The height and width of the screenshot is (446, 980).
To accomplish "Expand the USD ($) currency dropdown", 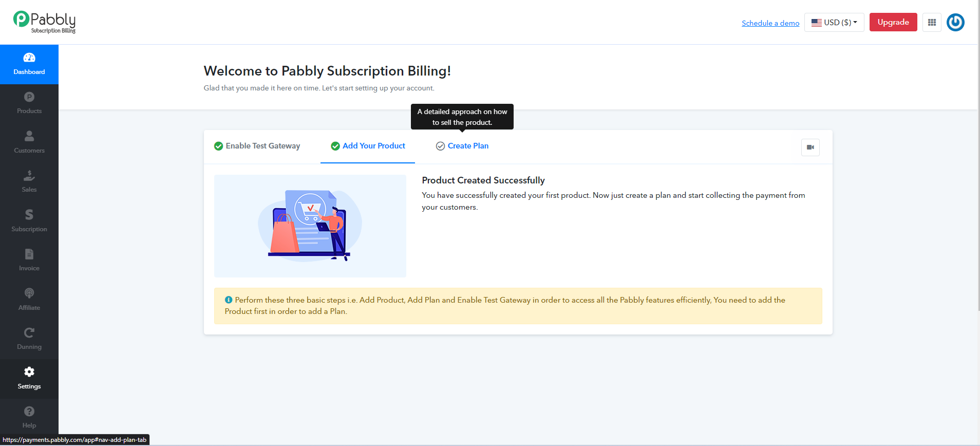I will [834, 22].
